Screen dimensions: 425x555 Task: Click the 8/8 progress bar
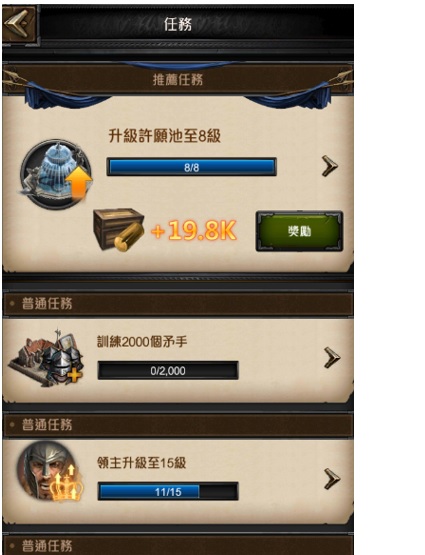(x=191, y=167)
